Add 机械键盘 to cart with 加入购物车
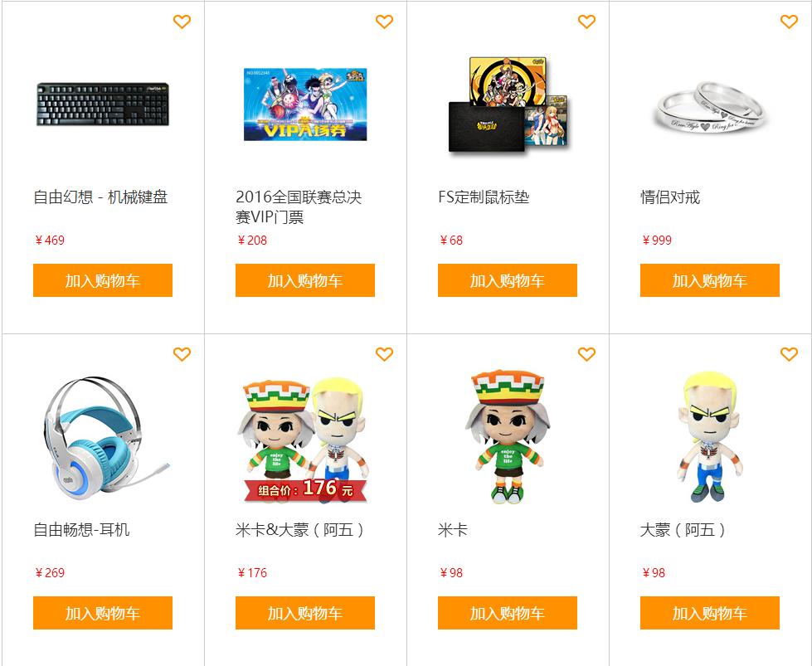Screen dimensions: 812x666 pos(103,280)
